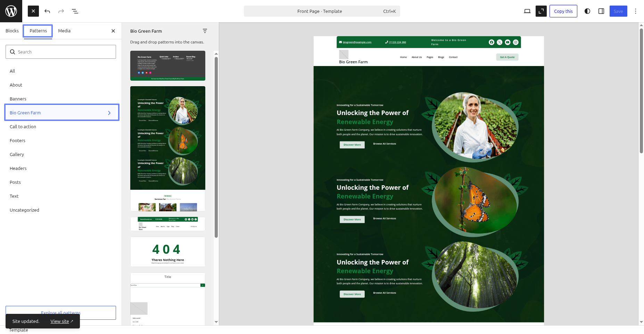The width and height of the screenshot is (644, 334).
Task: Click the WordPress logo icon
Action: click(x=11, y=11)
